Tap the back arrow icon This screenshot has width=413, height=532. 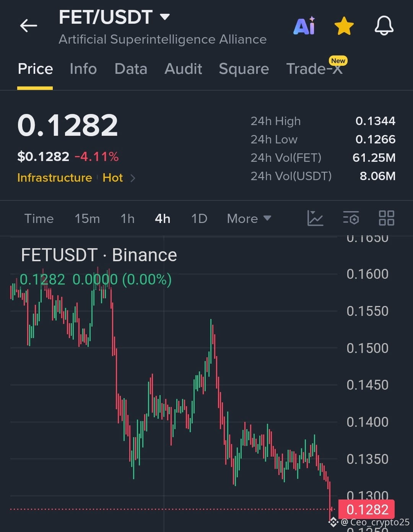coord(29,26)
